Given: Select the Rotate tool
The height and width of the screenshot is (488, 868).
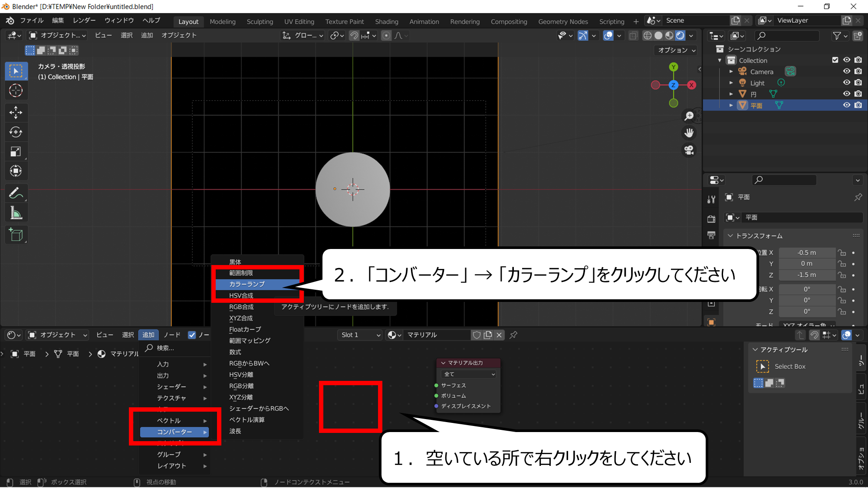Looking at the screenshot, I should pyautogui.click(x=16, y=132).
